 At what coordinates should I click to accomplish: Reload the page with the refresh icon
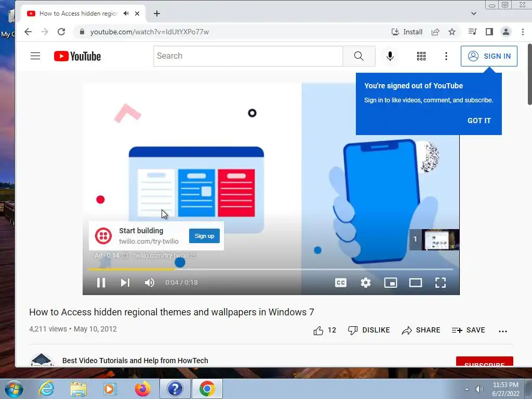coord(61,32)
